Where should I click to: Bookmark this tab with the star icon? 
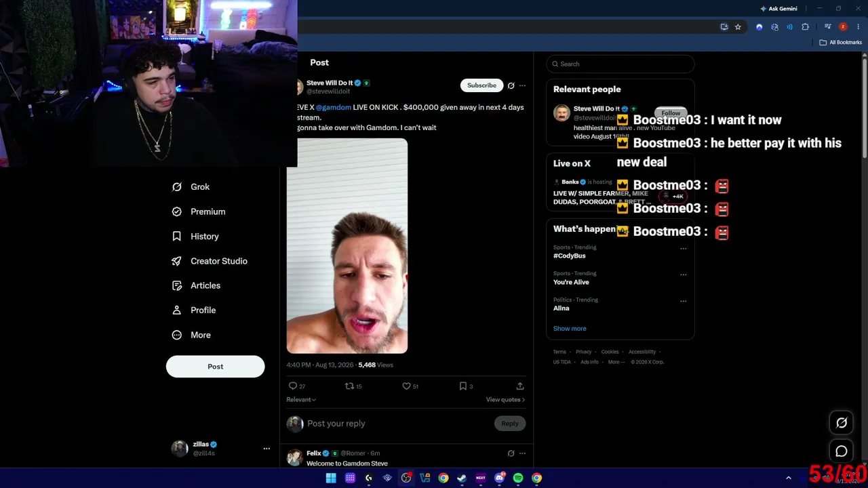click(x=738, y=27)
